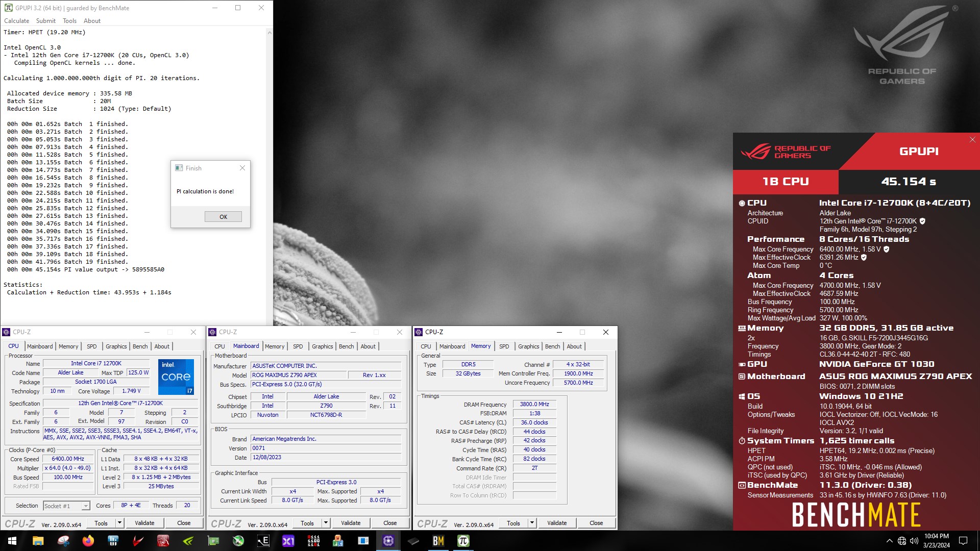Click the shield beside 6400.00 MHz, 1.58 V
Viewport: 980px width, 551px height.
[x=887, y=249]
